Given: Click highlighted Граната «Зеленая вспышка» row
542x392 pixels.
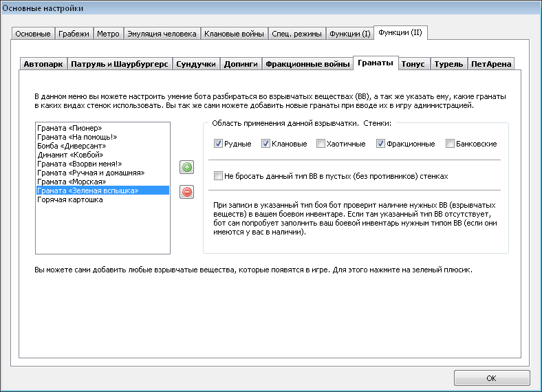Looking at the screenshot, I should (x=102, y=190).
